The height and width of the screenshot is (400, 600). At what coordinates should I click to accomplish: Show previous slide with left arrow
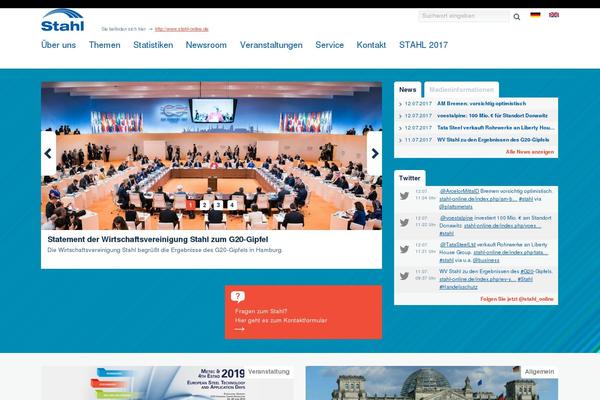point(48,153)
